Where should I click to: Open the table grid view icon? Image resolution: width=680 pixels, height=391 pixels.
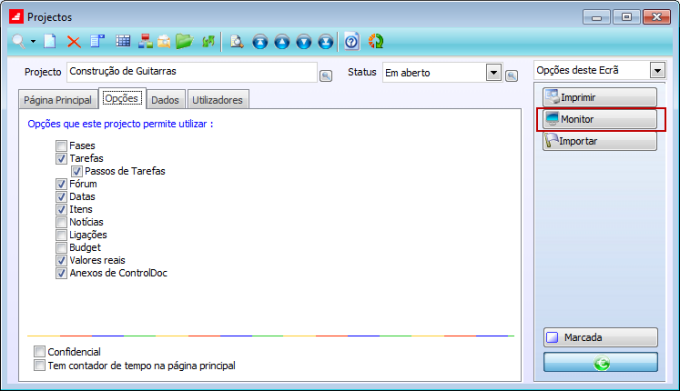123,42
